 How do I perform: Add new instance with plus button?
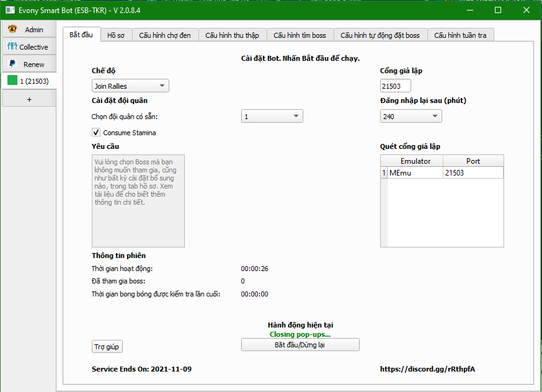(x=29, y=99)
